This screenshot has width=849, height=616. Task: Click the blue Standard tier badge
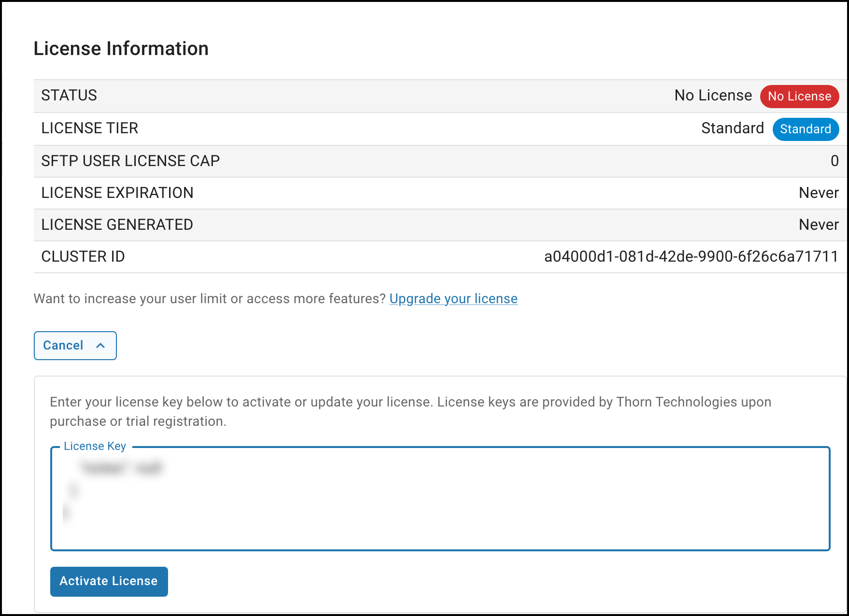[806, 129]
